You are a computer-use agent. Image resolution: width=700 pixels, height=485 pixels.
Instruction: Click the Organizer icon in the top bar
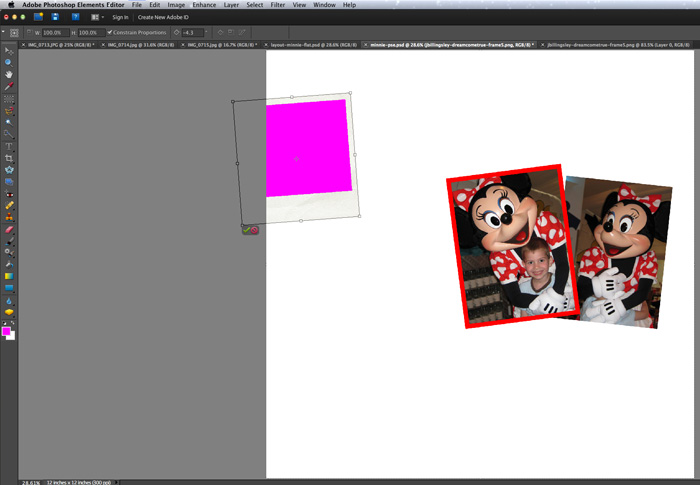pyautogui.click(x=38, y=17)
